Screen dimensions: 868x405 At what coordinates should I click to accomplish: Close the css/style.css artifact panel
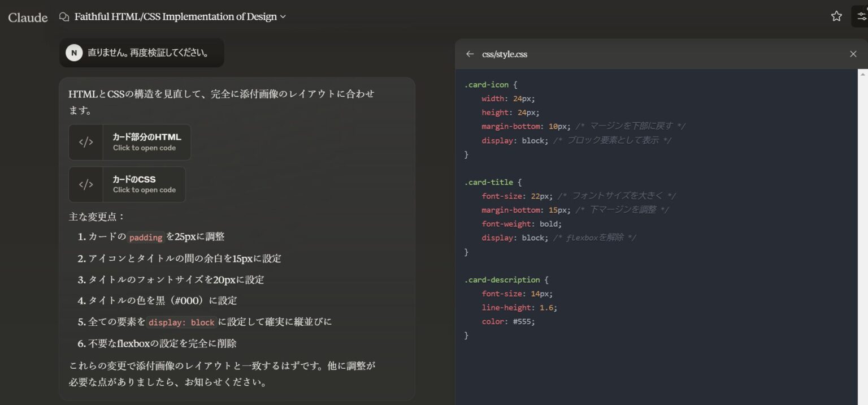[853, 54]
